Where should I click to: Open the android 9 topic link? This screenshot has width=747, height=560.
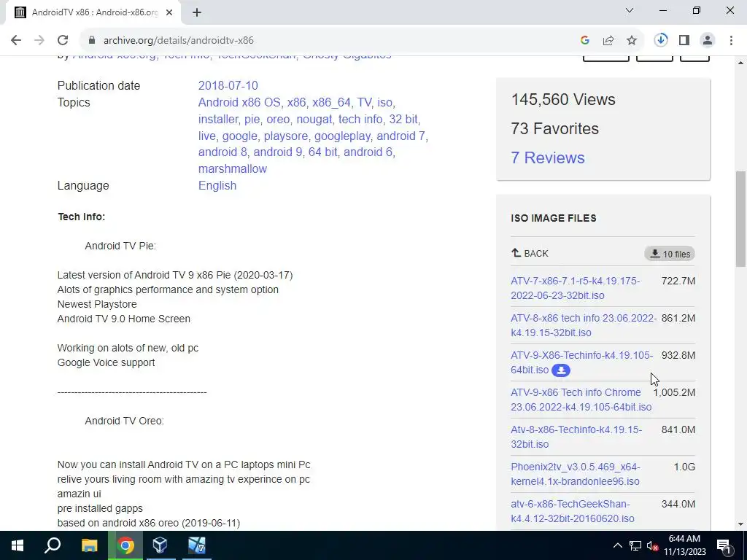pyautogui.click(x=277, y=152)
